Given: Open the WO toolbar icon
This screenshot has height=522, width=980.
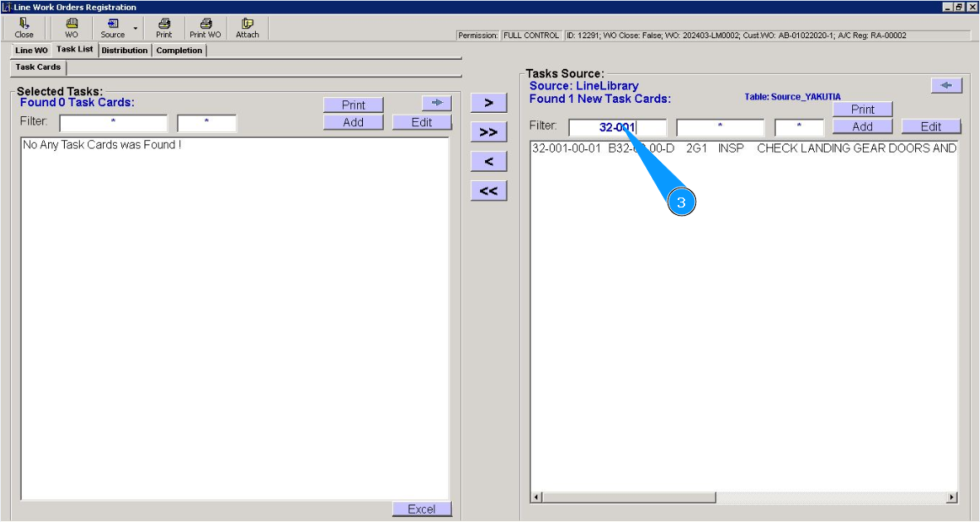Looking at the screenshot, I should click(72, 27).
